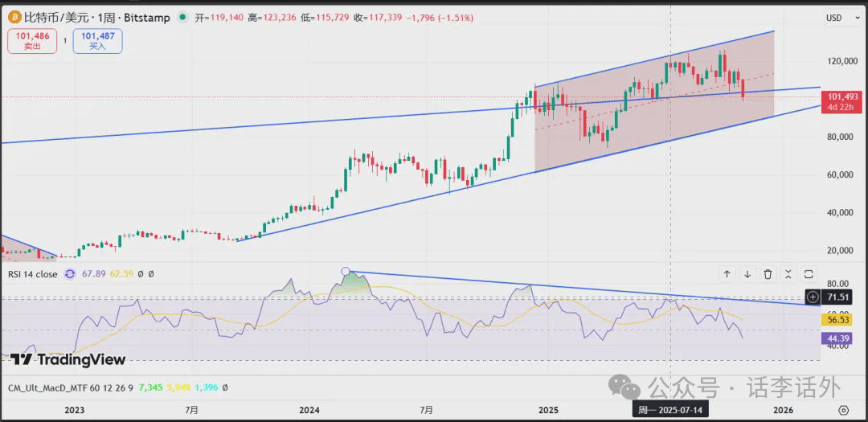Move the RSI pane up
Viewport: 868px width, 422px height.
click(727, 274)
